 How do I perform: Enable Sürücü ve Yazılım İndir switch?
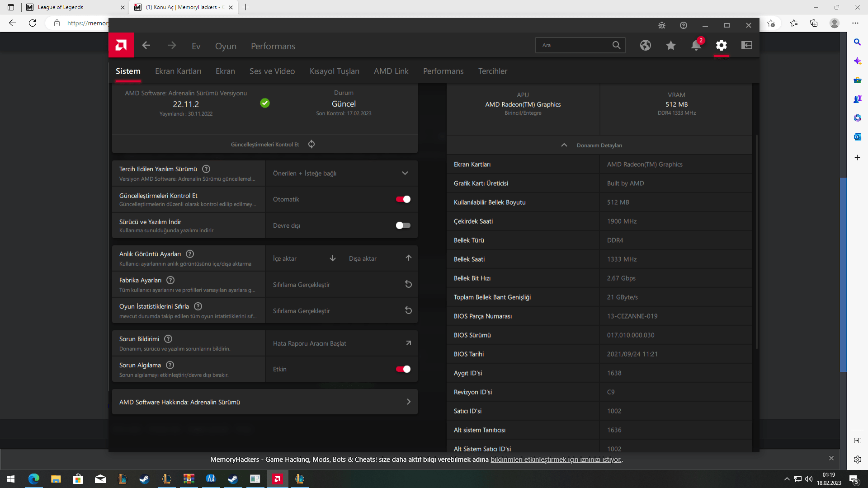(403, 225)
